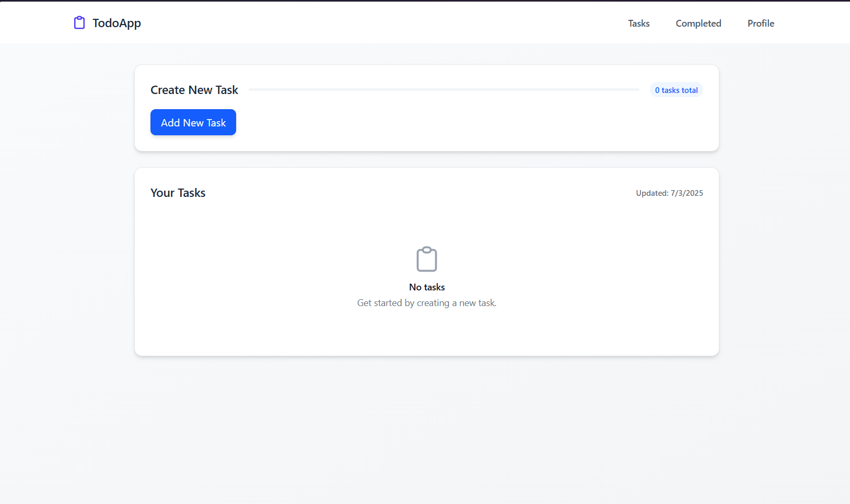Image resolution: width=850 pixels, height=504 pixels.
Task: Click the Add New Task button
Action: [x=193, y=122]
